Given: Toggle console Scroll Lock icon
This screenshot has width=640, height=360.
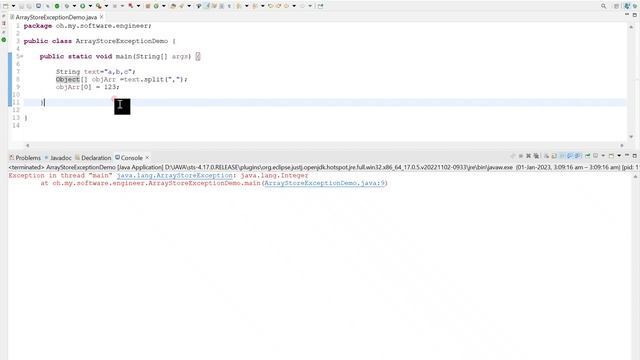Looking at the screenshot, I should [554, 156].
